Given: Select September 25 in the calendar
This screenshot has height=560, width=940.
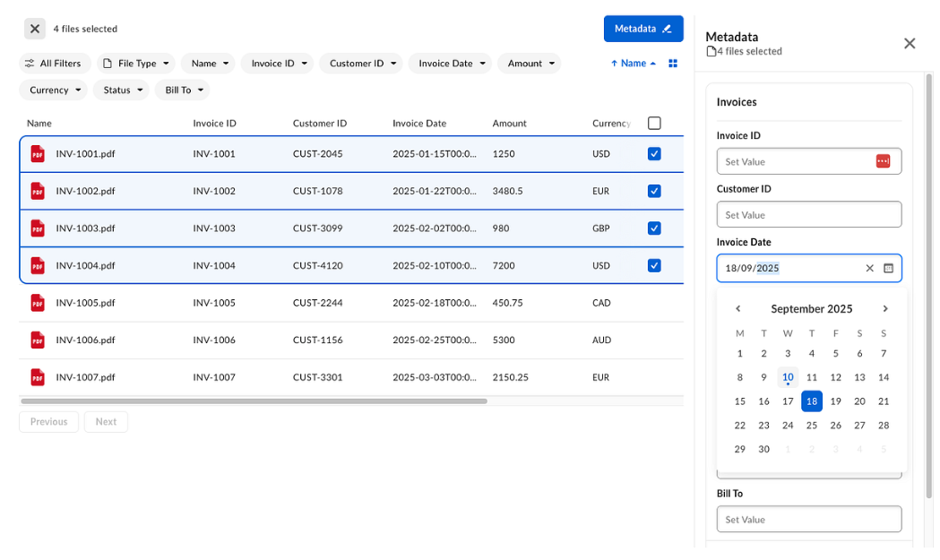Looking at the screenshot, I should click(811, 425).
